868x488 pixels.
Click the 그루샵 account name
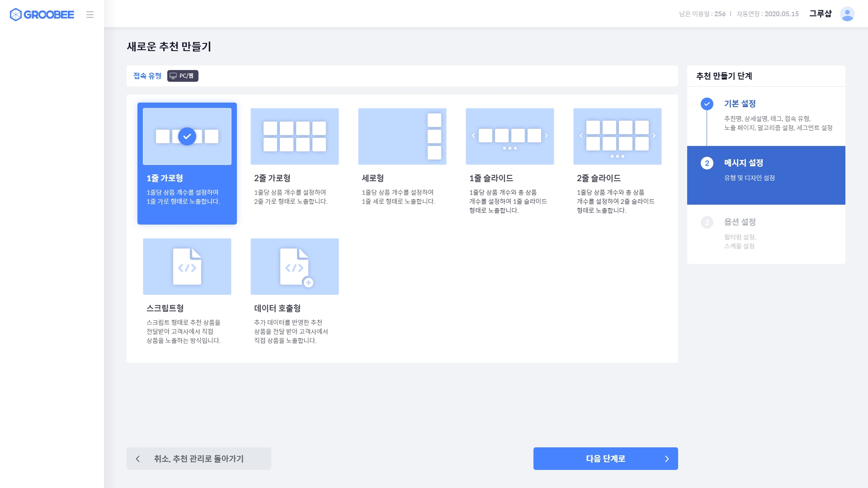(x=820, y=14)
